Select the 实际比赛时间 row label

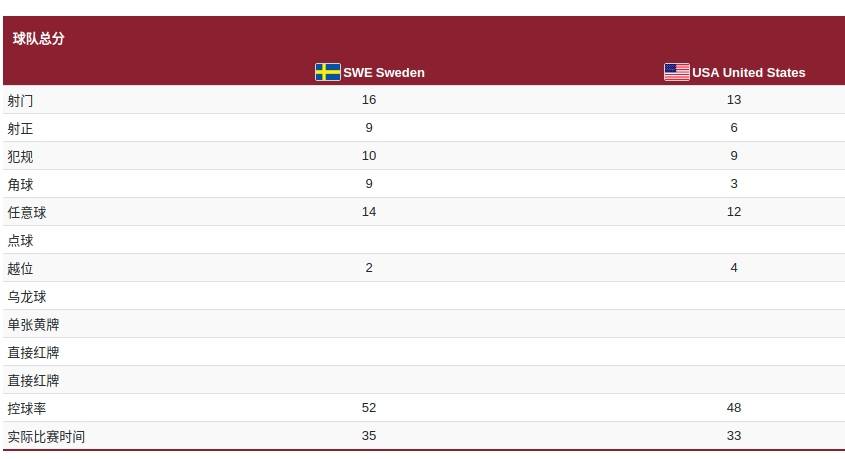(46, 436)
